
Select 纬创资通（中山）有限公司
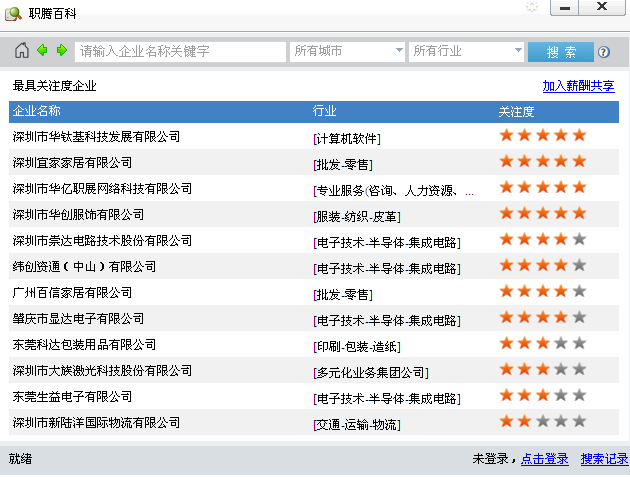tap(84, 266)
